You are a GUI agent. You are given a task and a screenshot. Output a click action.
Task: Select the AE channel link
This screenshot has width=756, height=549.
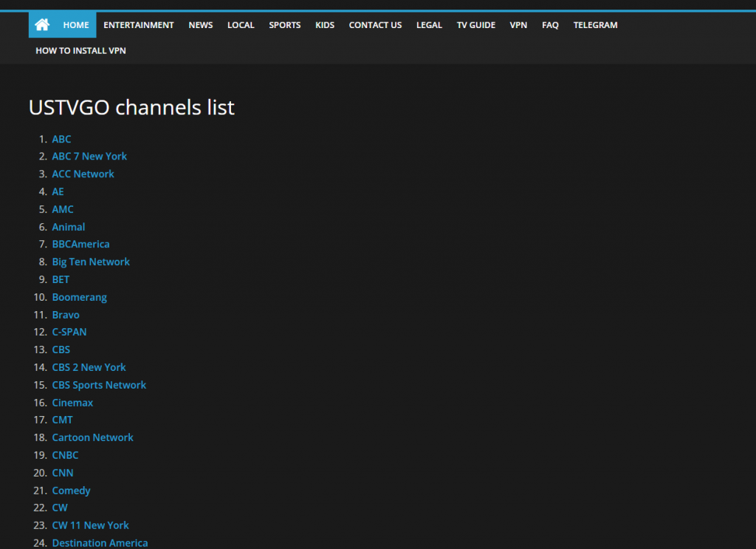(x=58, y=191)
